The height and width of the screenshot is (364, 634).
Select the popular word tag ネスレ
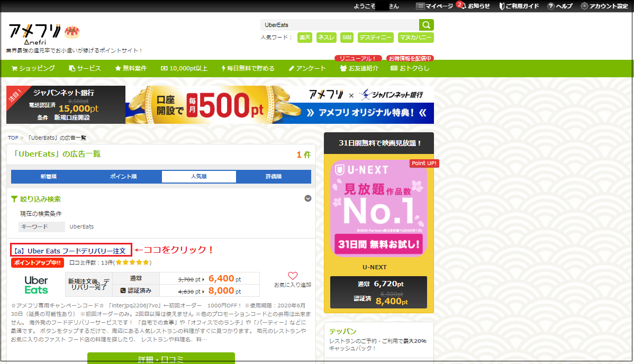[x=327, y=38]
